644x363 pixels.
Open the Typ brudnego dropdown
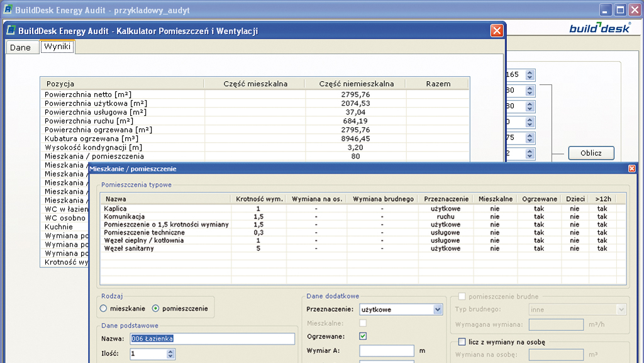(x=621, y=309)
